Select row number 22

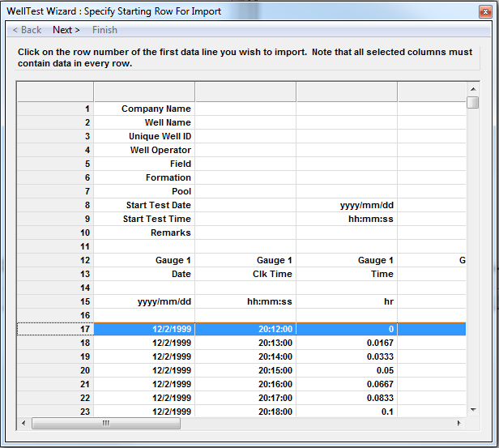(x=55, y=398)
